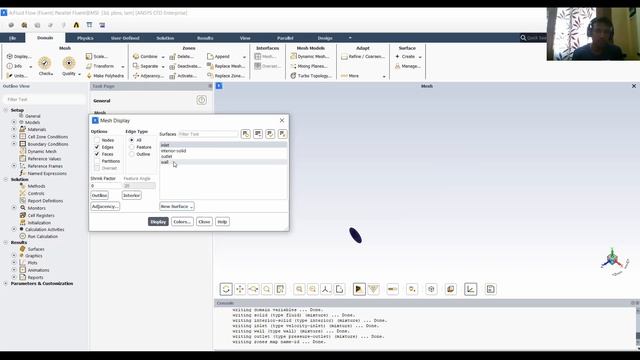
Task: Open the File menu tab
Action: pyautogui.click(x=12, y=38)
